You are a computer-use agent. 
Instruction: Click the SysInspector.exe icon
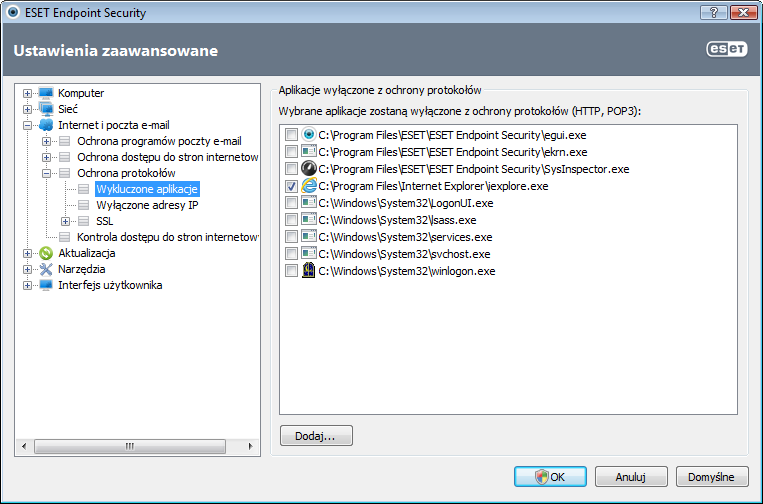coord(309,168)
